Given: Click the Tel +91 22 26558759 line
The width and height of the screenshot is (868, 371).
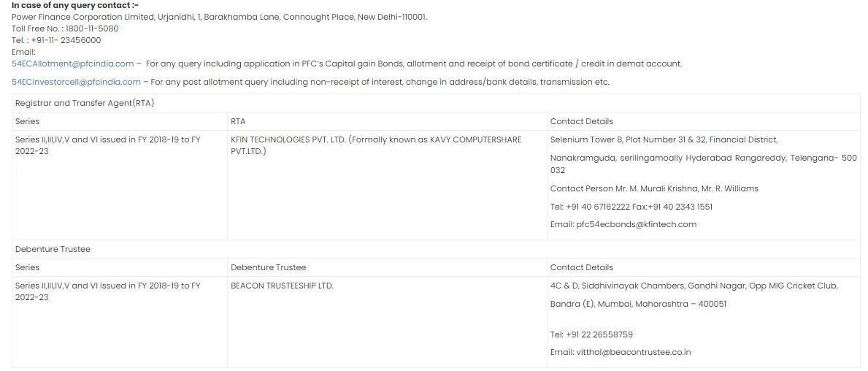Looking at the screenshot, I should tap(591, 334).
